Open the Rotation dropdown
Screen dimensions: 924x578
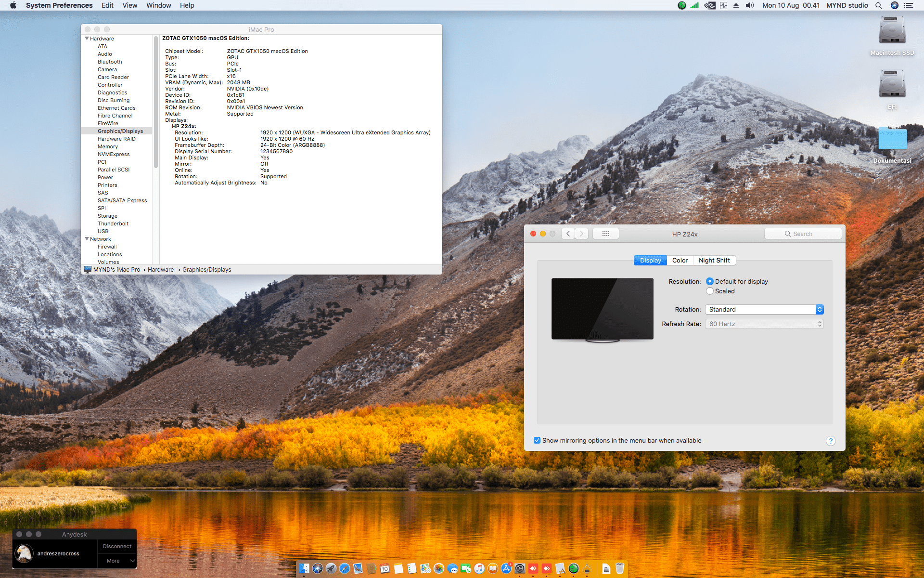click(764, 309)
